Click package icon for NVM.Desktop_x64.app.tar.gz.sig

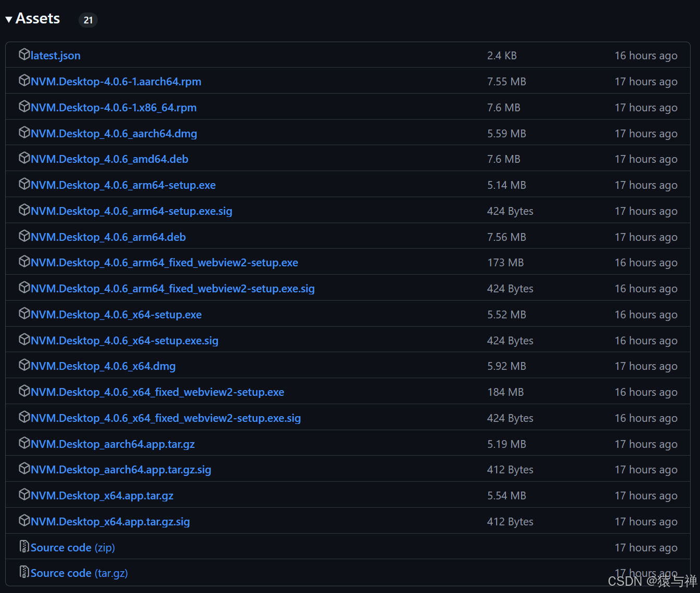(24, 520)
